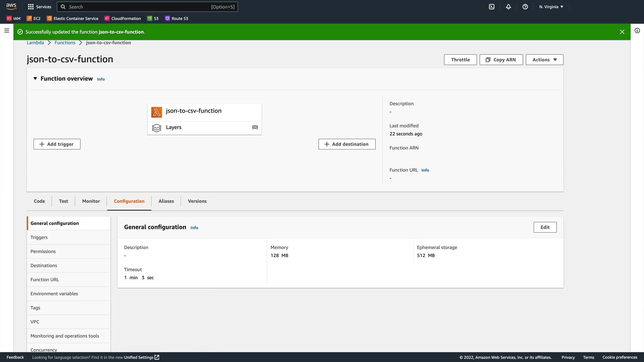Click the notifications bell icon
The image size is (644, 362).
coord(508,7)
